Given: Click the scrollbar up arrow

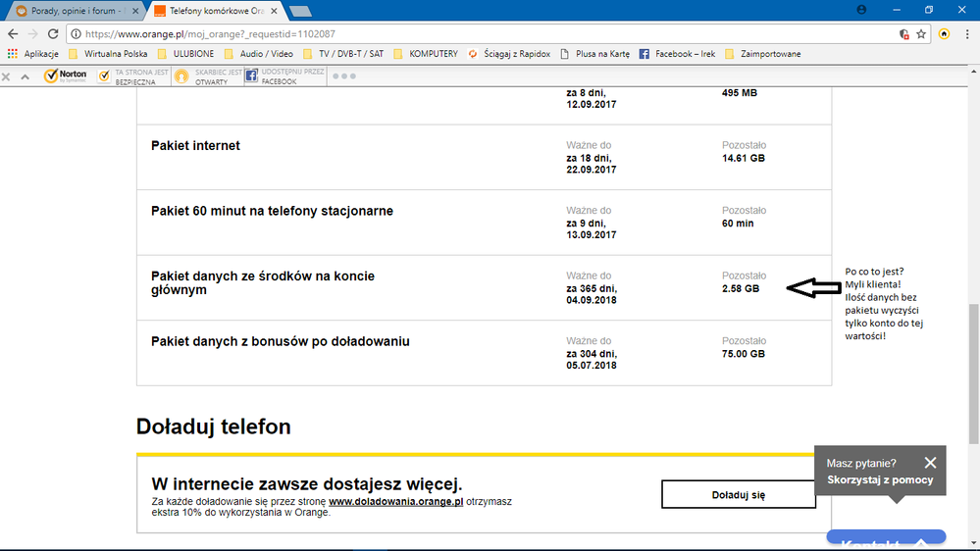Looking at the screenshot, I should [x=974, y=72].
